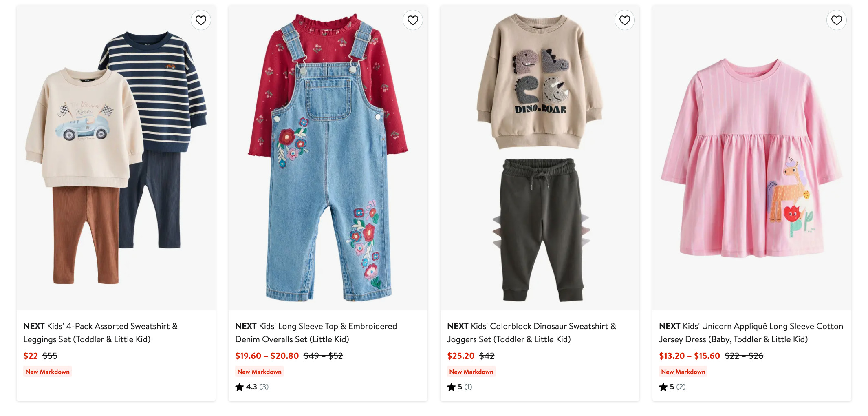
Task: Add the Unicorn Appliqué Dress to wishlist
Action: point(837,20)
